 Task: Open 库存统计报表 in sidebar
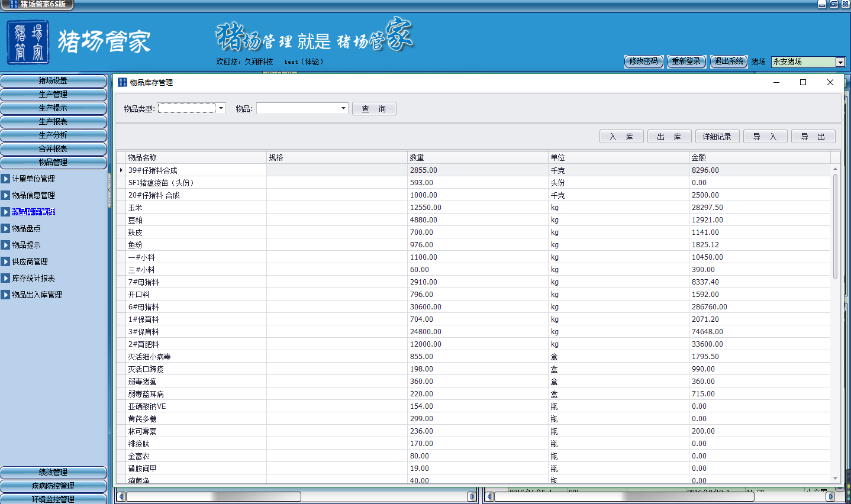[34, 278]
